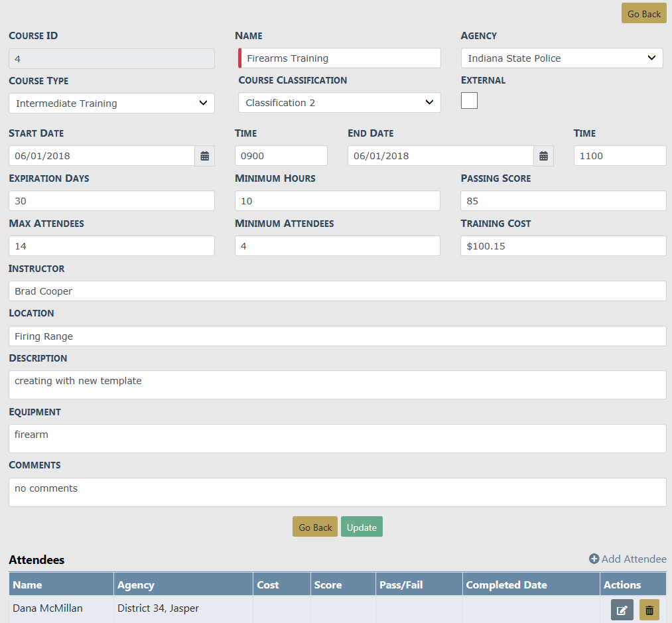The image size is (672, 623).
Task: Click the Location input field
Action: tap(337, 336)
